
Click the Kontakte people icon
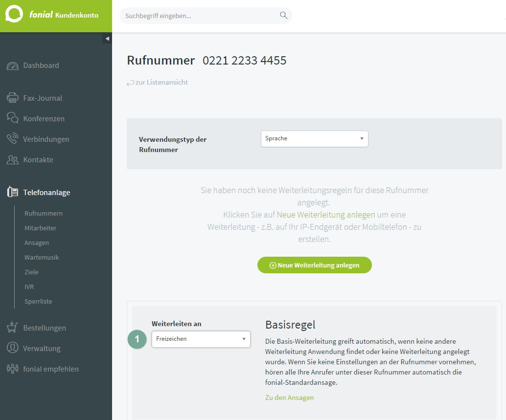coord(13,159)
